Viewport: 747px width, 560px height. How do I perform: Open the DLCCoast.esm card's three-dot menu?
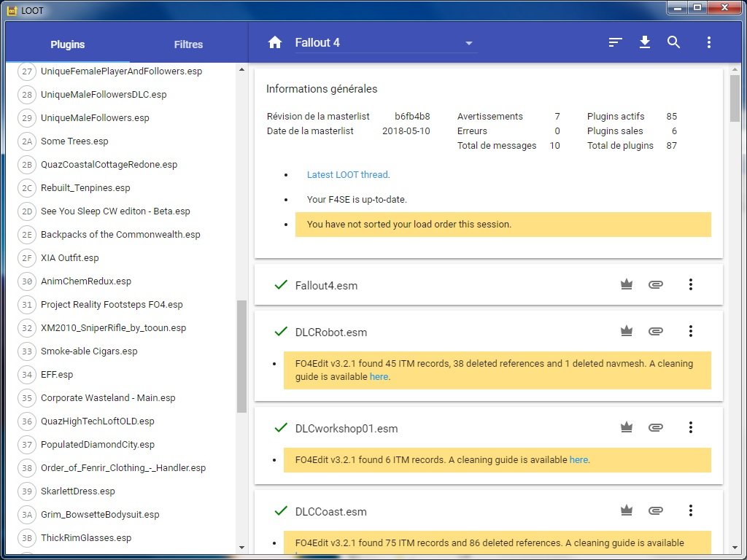(690, 511)
